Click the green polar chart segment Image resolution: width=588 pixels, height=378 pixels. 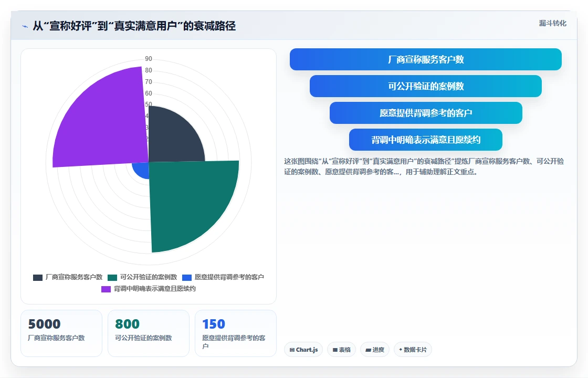coord(187,199)
